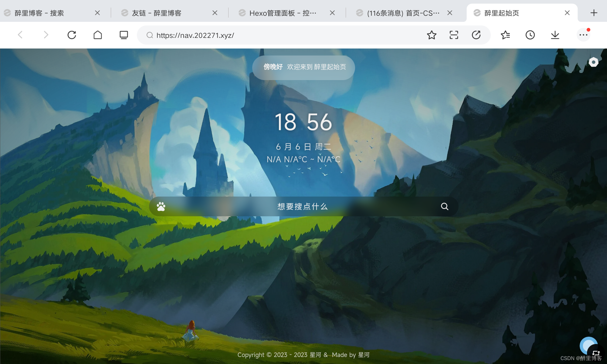The image size is (607, 364).
Task: Click the paw search engine icon
Action: coord(161,207)
